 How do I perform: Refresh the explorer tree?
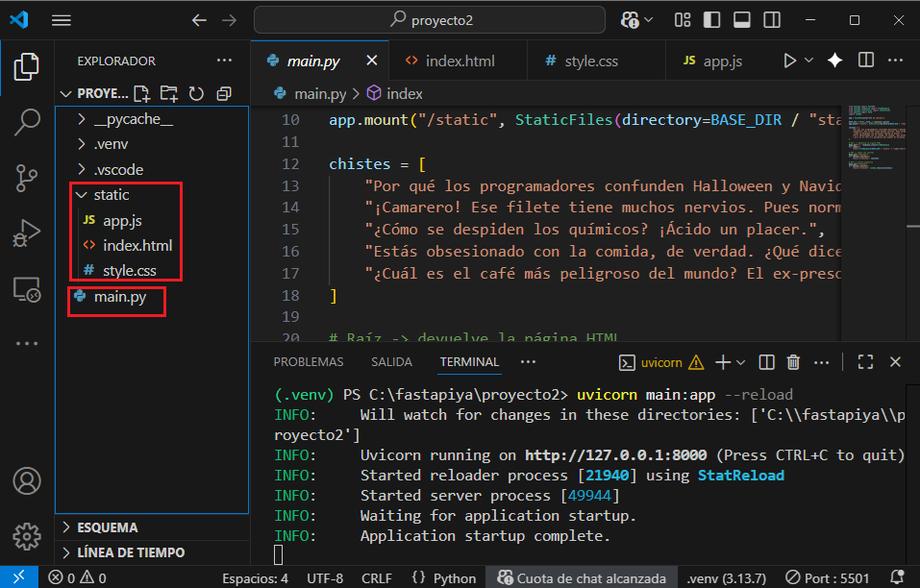pyautogui.click(x=196, y=94)
